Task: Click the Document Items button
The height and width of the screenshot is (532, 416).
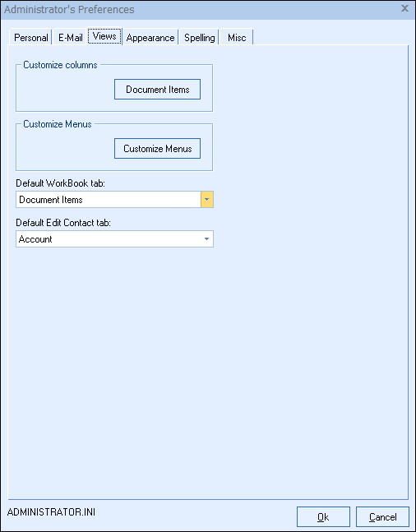Action: 158,90
